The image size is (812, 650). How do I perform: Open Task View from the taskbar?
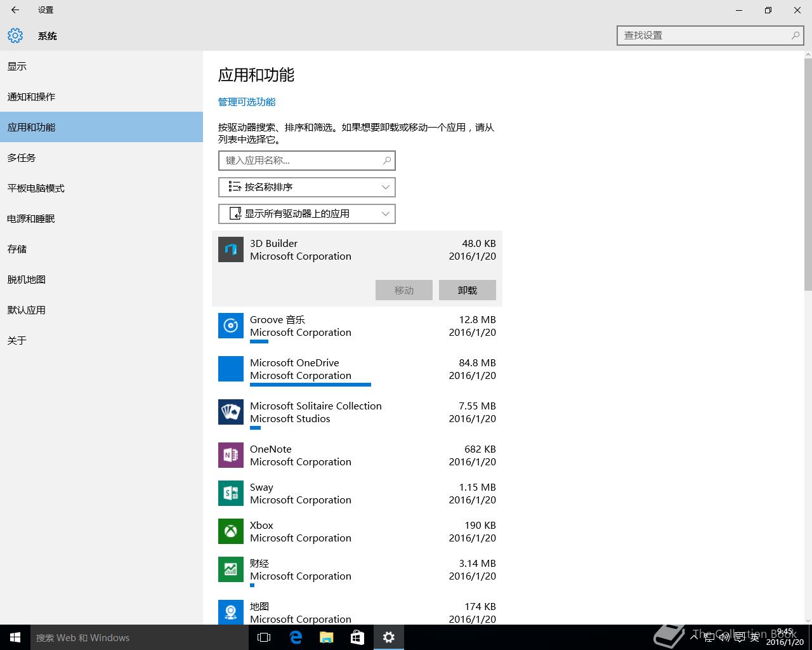point(264,637)
